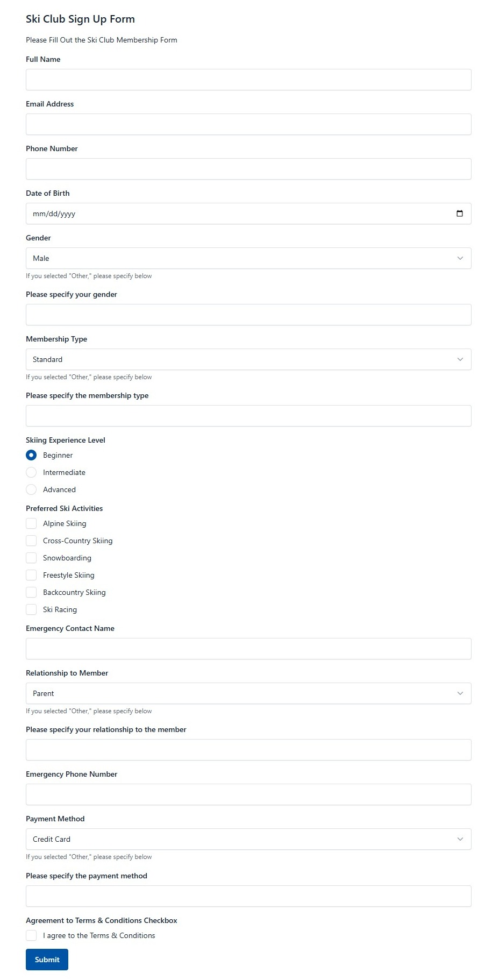Image resolution: width=478 pixels, height=980 pixels.
Task: Click into the Email Address field
Action: tap(248, 124)
